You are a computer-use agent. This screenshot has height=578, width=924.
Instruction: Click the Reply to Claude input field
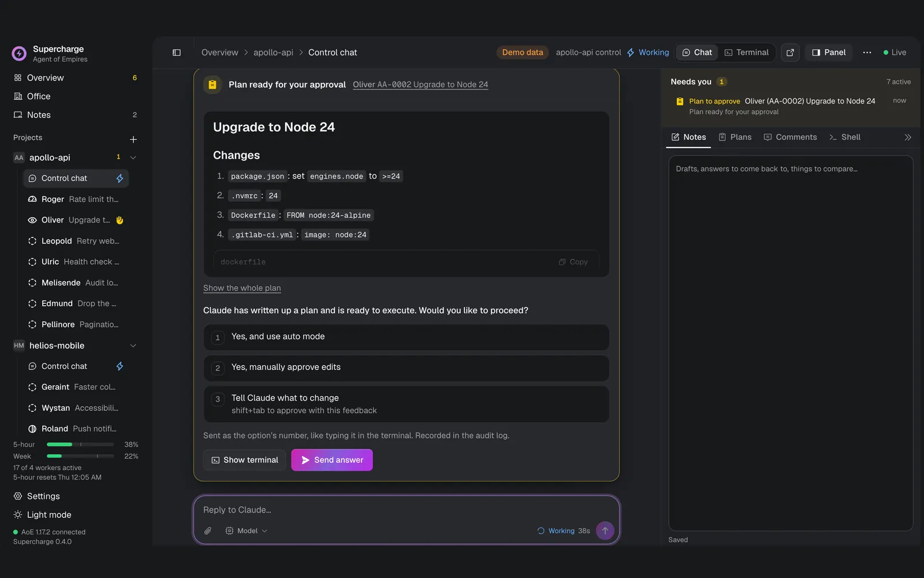pos(407,510)
